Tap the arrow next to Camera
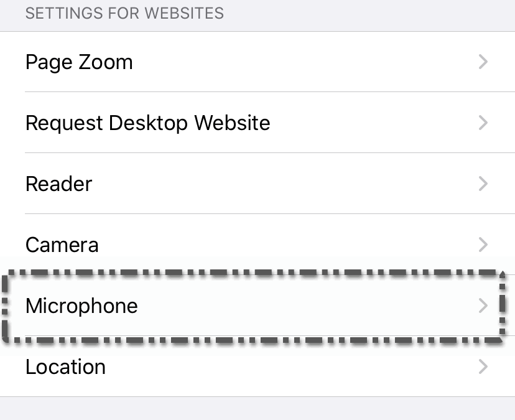515x420 pixels. 483,245
